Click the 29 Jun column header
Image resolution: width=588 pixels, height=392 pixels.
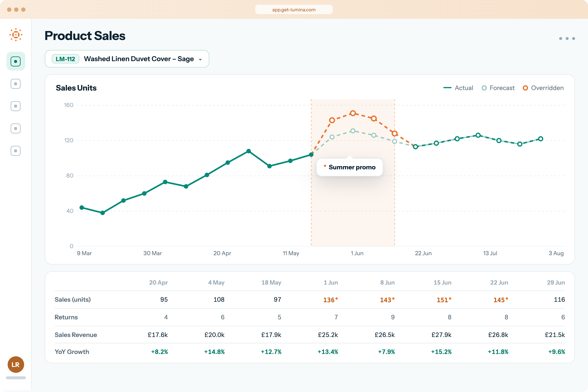[x=556, y=283]
